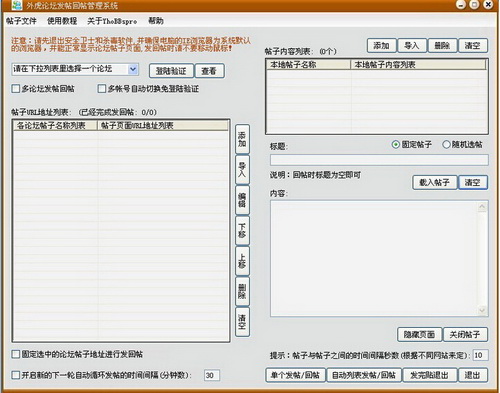Click the content area scrollbar down arrow
This screenshot has width=500, height=393.
482,310
